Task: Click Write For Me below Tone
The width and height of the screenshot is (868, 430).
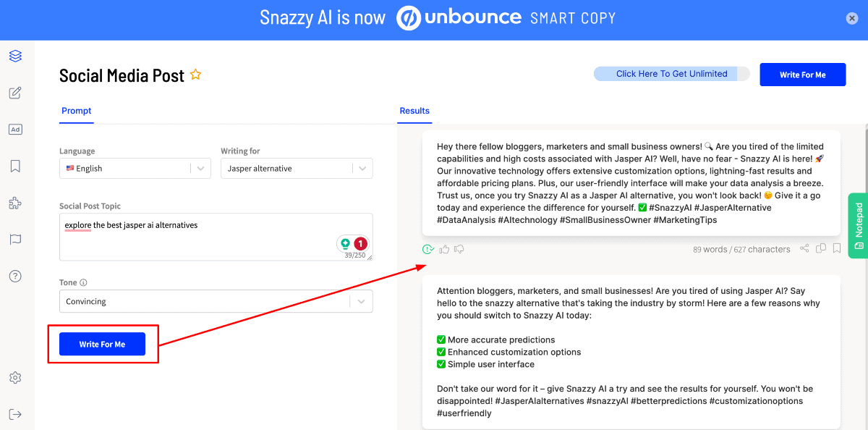Action: (x=102, y=344)
